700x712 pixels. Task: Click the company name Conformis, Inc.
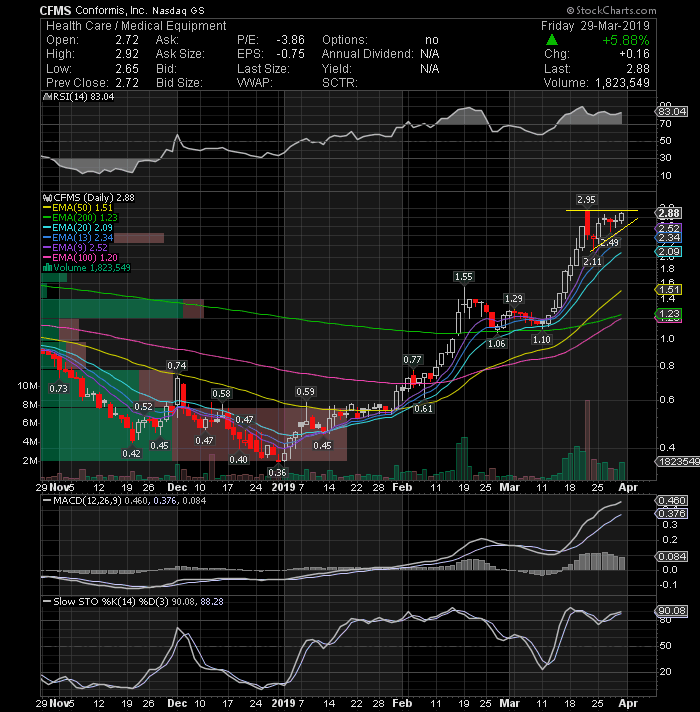pos(111,10)
